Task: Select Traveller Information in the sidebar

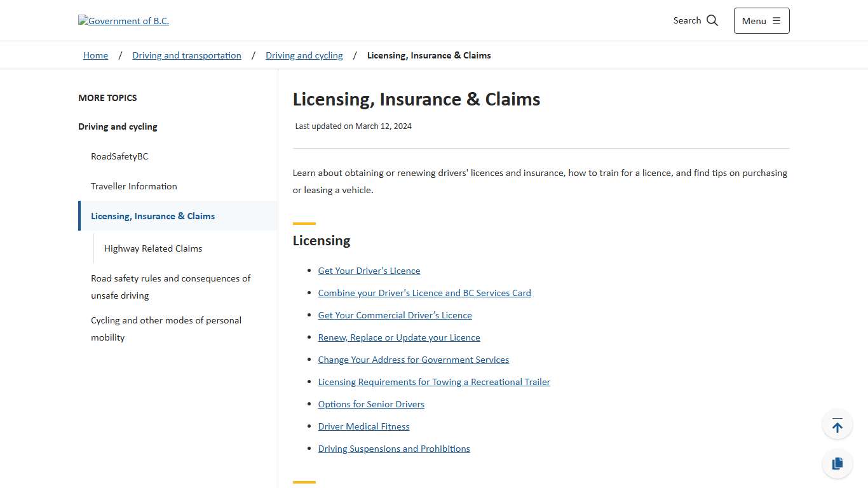Action: coord(133,186)
